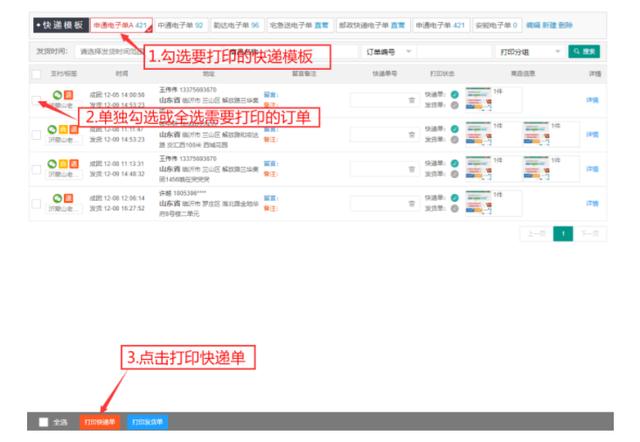Open 详情 for the 12-05 14:00:56 order
This screenshot has height=442, width=640.
click(x=592, y=100)
